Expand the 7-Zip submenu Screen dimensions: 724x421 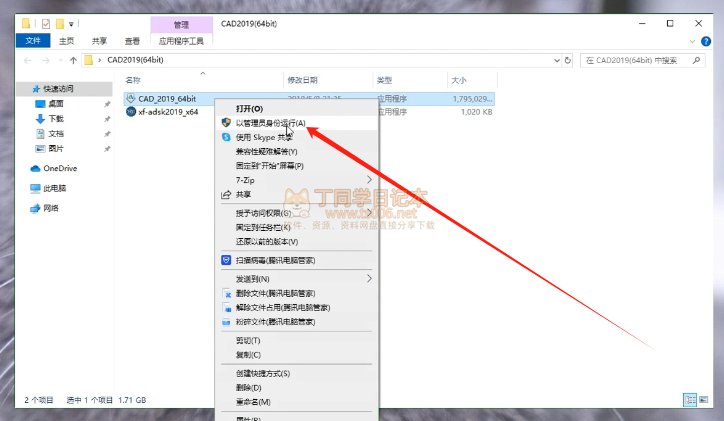(296, 180)
